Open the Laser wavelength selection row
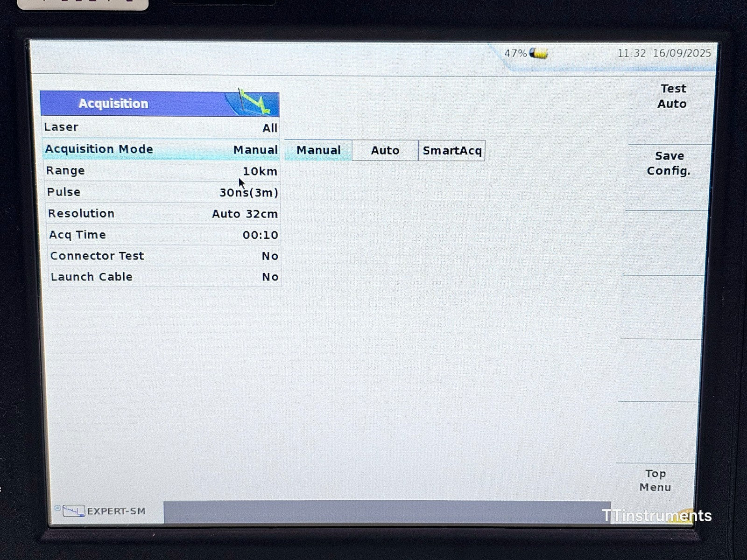The width and height of the screenshot is (747, 560). [161, 127]
